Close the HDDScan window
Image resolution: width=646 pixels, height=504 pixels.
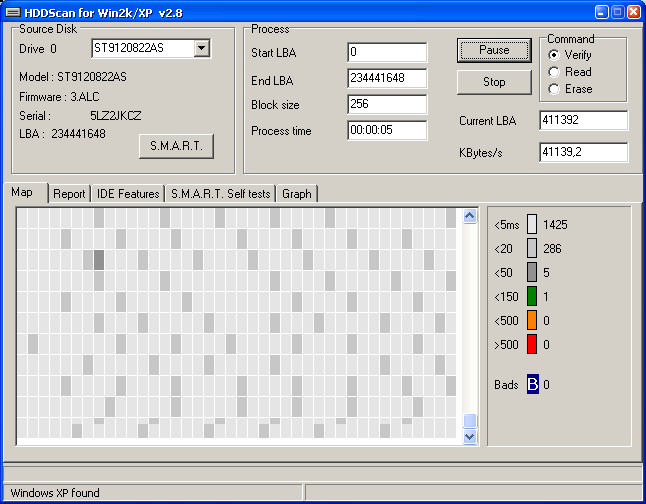[x=634, y=12]
